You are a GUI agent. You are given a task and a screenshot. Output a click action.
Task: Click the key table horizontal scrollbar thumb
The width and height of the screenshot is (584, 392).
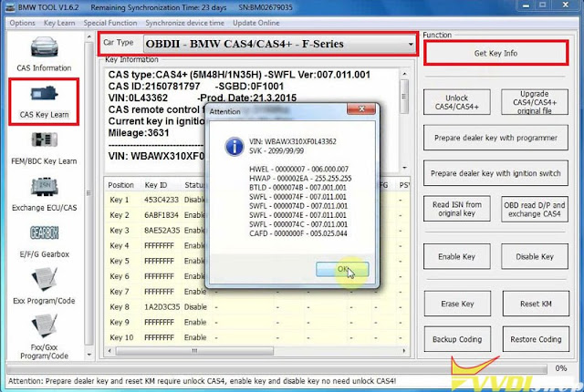[x=194, y=351]
